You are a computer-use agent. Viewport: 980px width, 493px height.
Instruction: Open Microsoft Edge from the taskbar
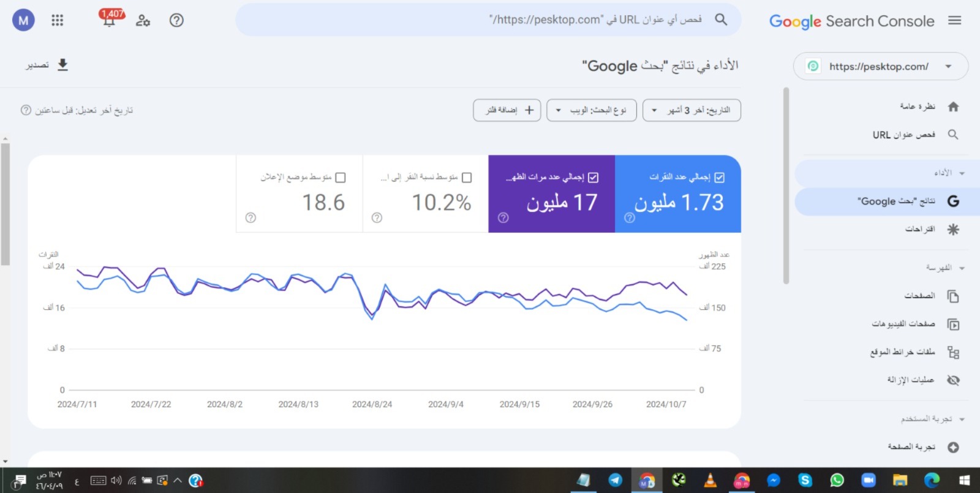tap(932, 480)
